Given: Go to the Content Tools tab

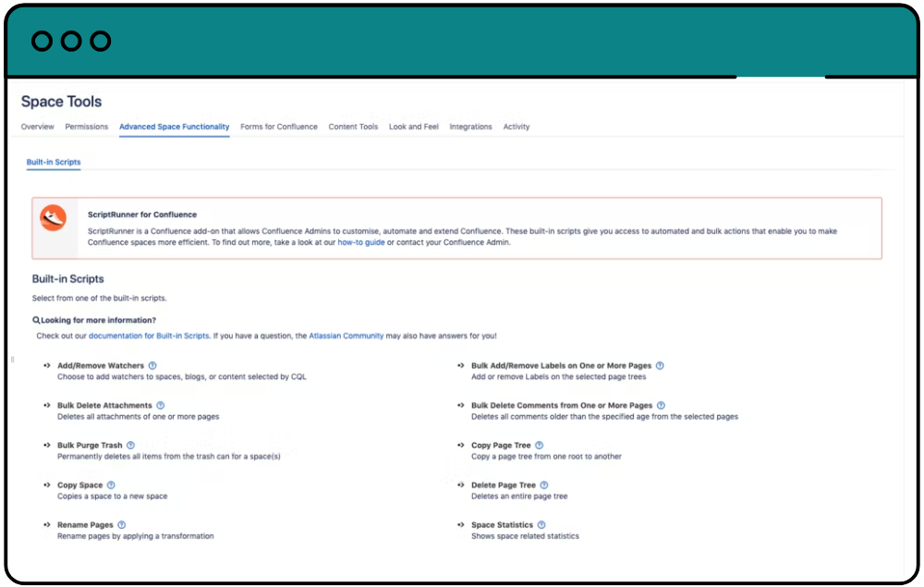Looking at the screenshot, I should pyautogui.click(x=353, y=127).
